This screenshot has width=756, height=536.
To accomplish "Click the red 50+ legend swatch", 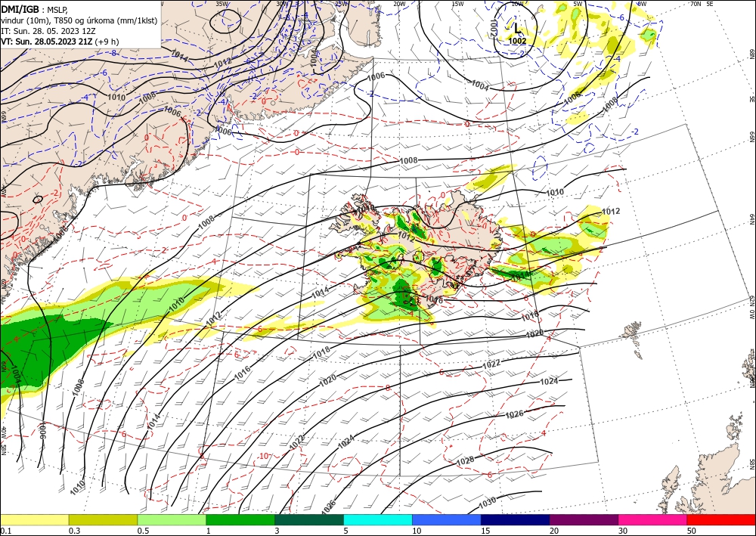I will click(x=721, y=519).
